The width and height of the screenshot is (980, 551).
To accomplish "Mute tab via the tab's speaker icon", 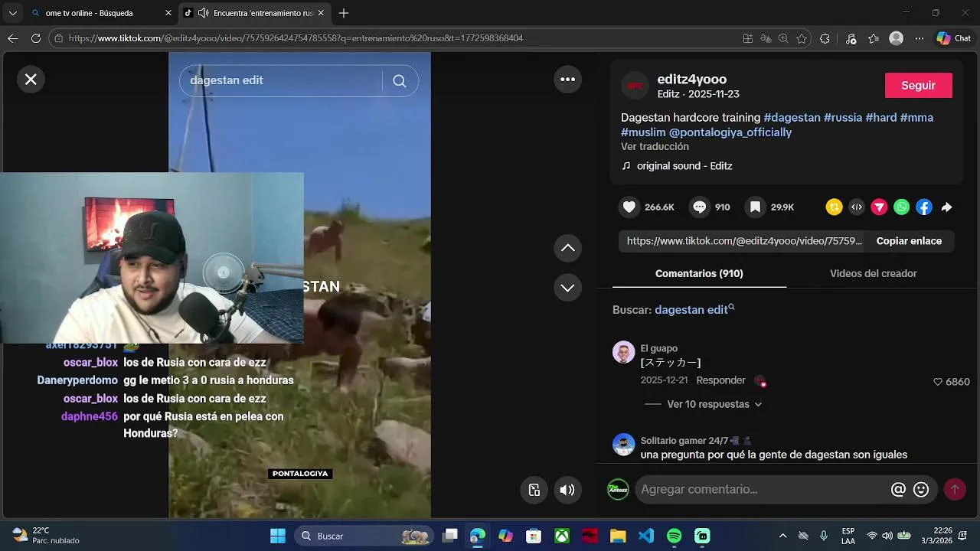I will [x=203, y=13].
